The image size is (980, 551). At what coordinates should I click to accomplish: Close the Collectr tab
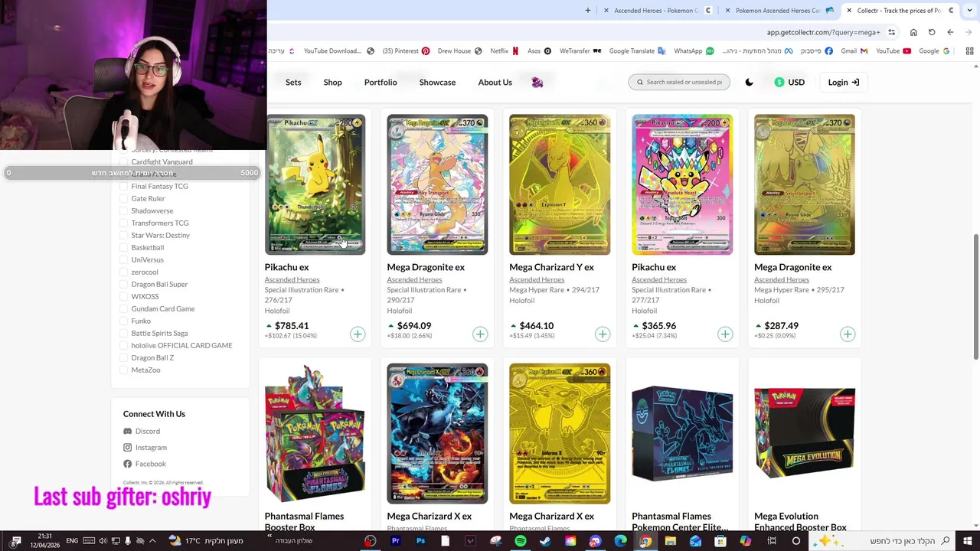pos(849,11)
